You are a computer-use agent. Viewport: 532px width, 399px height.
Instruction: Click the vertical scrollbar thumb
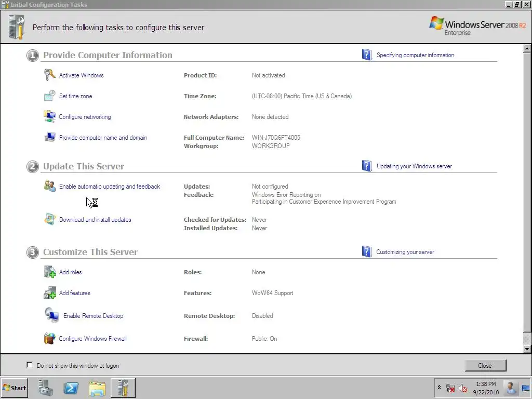point(527,192)
